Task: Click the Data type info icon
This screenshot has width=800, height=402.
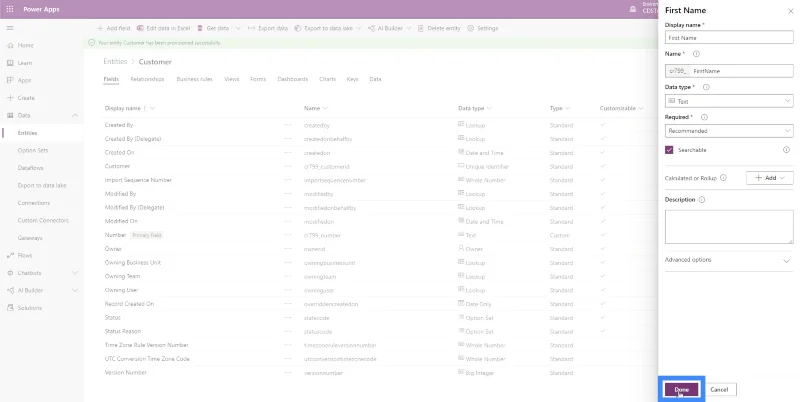Action: (x=706, y=87)
